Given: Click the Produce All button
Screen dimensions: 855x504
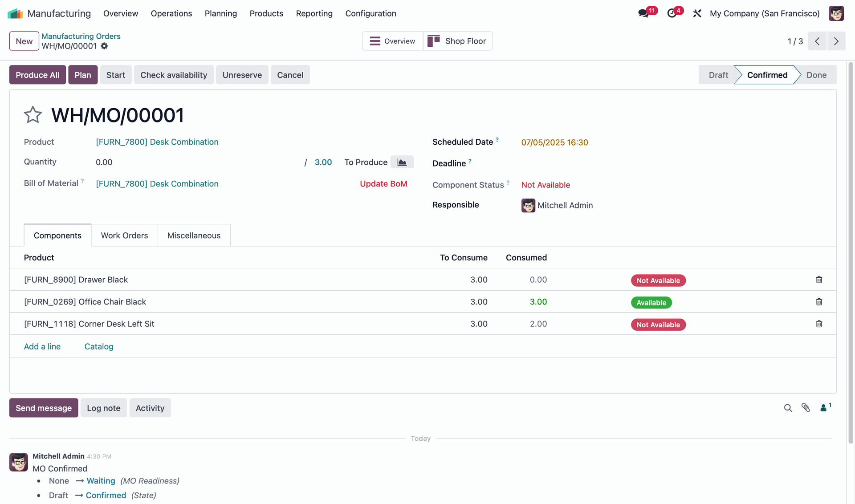Looking at the screenshot, I should click(37, 75).
